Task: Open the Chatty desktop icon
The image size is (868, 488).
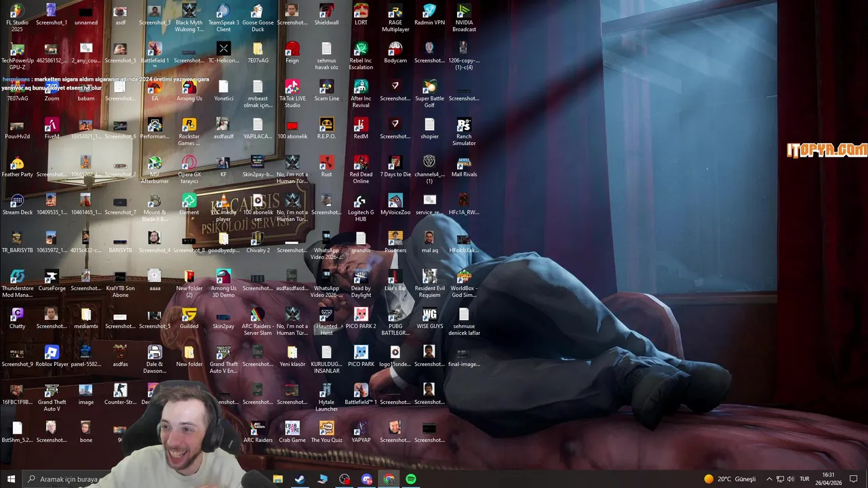Action: pos(17,318)
